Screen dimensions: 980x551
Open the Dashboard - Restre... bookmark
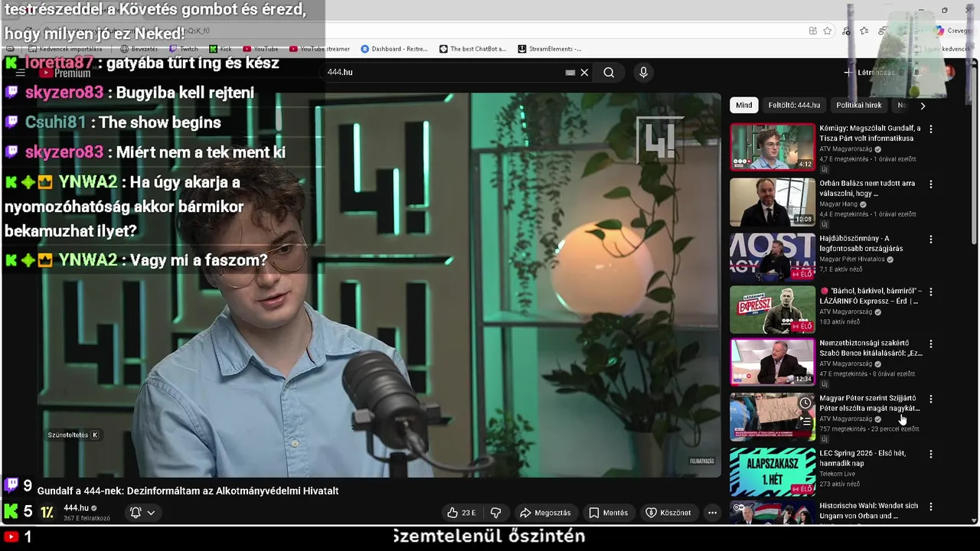pyautogui.click(x=394, y=49)
